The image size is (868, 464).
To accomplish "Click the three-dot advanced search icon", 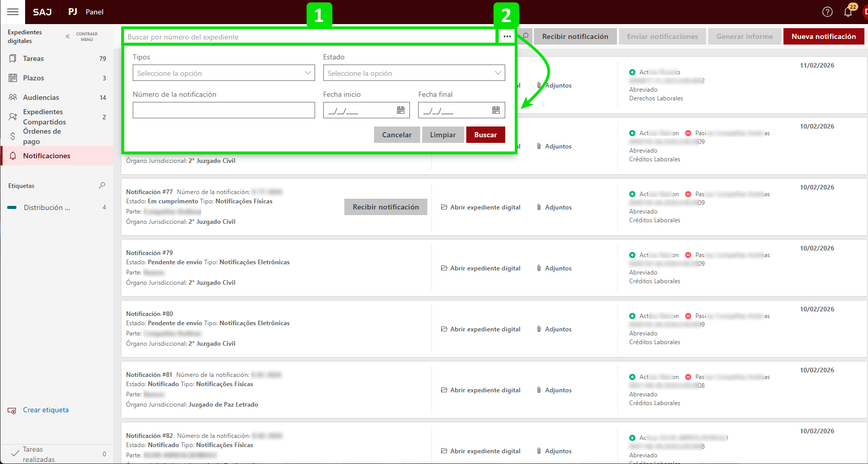I will click(x=507, y=36).
